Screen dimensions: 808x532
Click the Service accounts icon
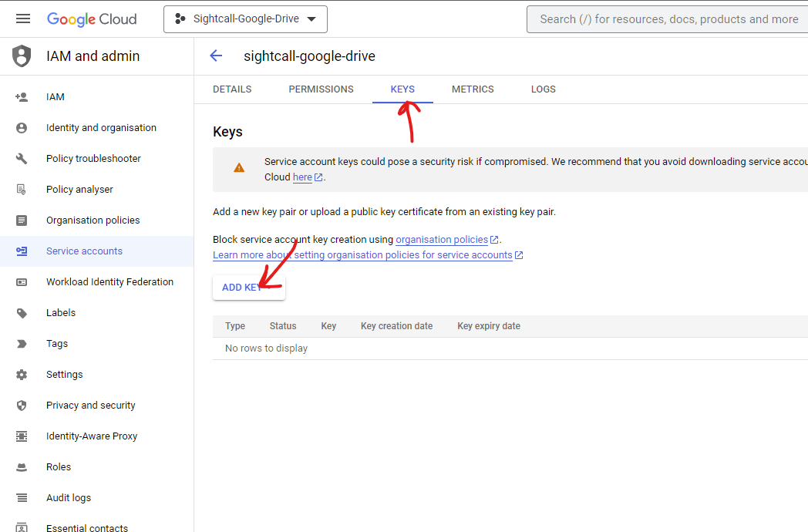pyautogui.click(x=22, y=251)
